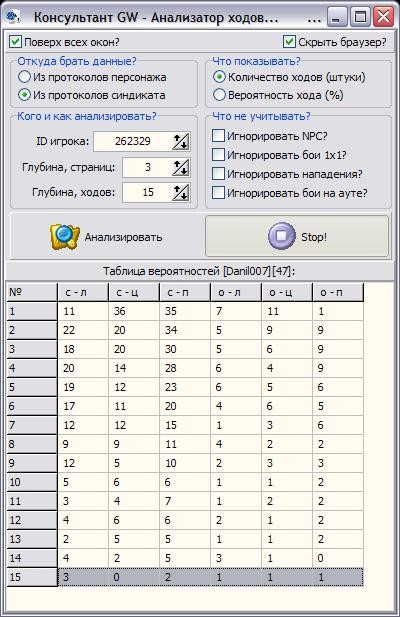Viewport: 400px width, 617px height.
Task: Click the с - п column header
Action: click(x=185, y=292)
